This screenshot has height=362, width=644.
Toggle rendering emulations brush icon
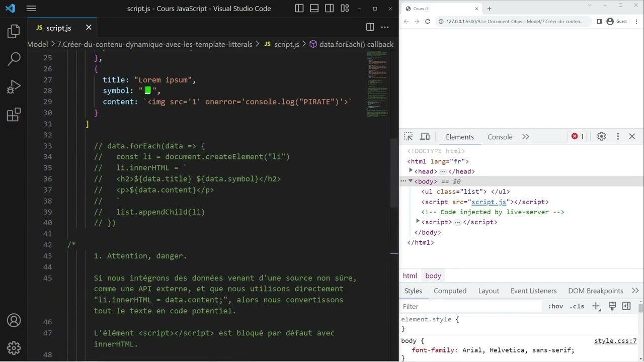[x=612, y=306]
